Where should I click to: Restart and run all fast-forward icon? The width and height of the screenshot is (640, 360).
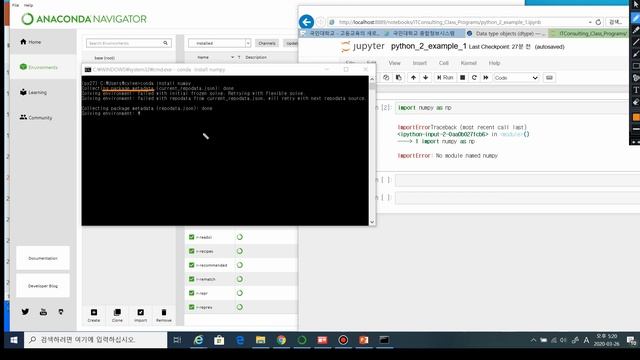[486, 78]
